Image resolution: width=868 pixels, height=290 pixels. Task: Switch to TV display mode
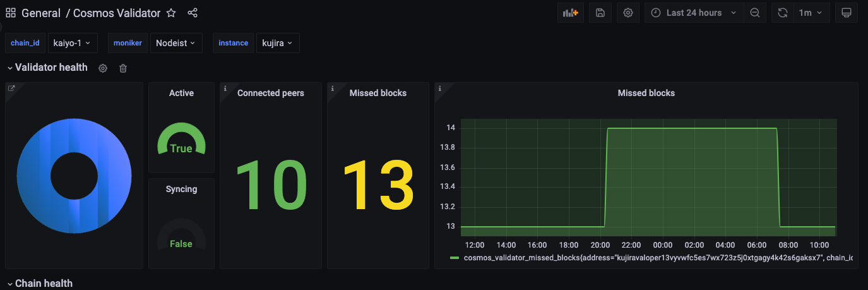point(847,13)
